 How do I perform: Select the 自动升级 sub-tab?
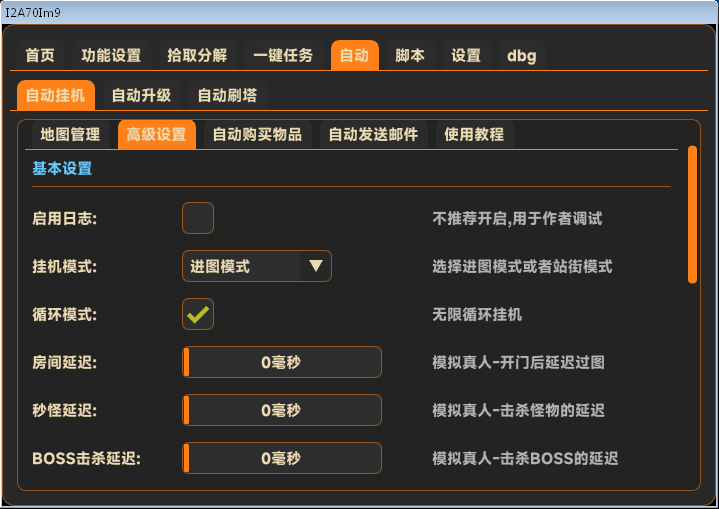point(141,95)
